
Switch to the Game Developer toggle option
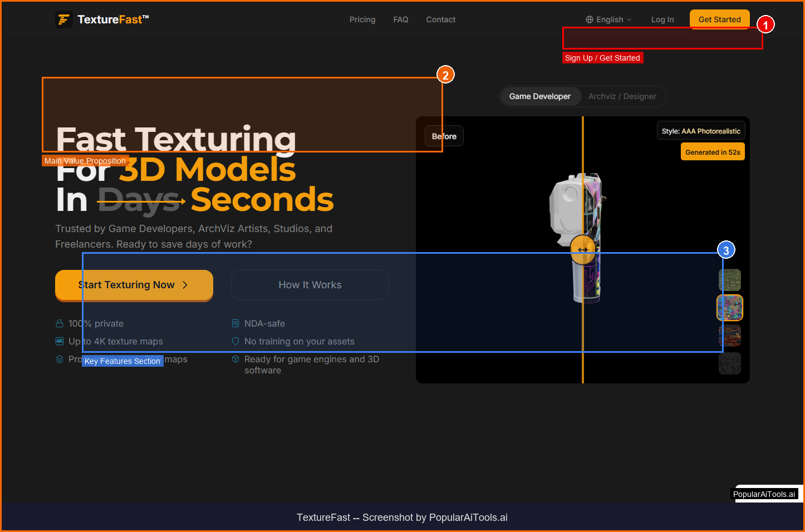pyautogui.click(x=539, y=96)
